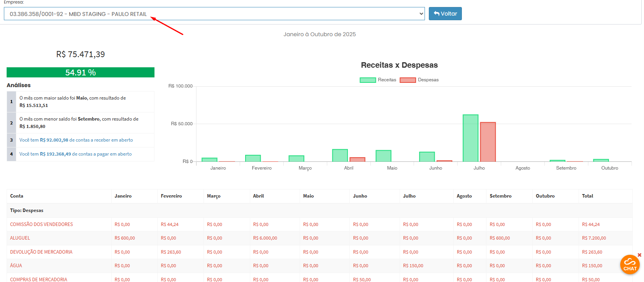Viewport: 644px width, 282px height.
Task: Open COMISSÃO DOS VENDEDORES account row
Action: pyautogui.click(x=42, y=224)
